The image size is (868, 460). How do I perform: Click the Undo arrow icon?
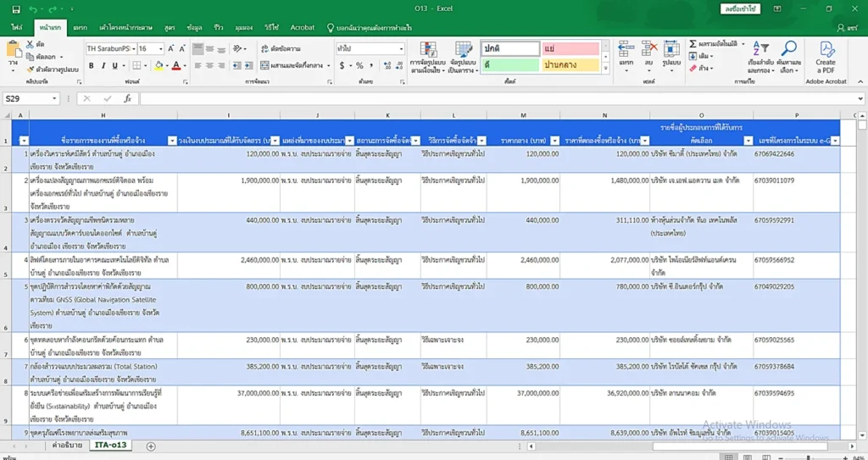[33, 8]
